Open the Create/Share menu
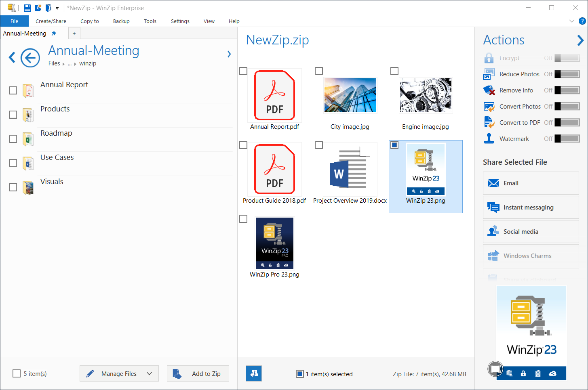 51,21
